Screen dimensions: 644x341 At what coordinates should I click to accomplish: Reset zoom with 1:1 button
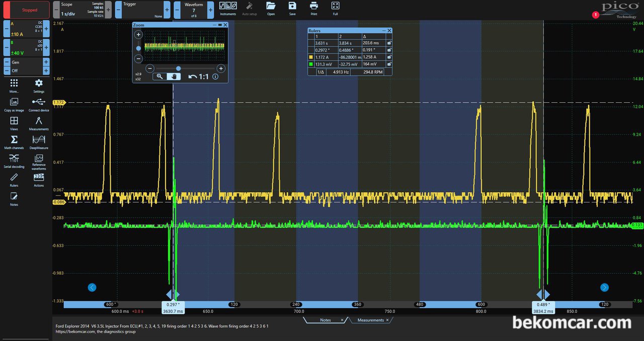pyautogui.click(x=204, y=77)
